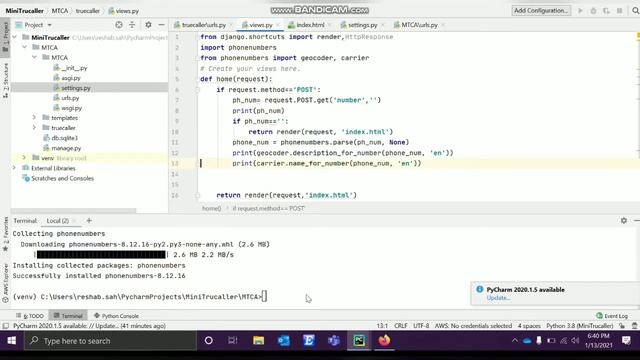The width and height of the screenshot is (640, 360).
Task: Click UTF-8 encoding in status bar
Action: tap(421, 326)
